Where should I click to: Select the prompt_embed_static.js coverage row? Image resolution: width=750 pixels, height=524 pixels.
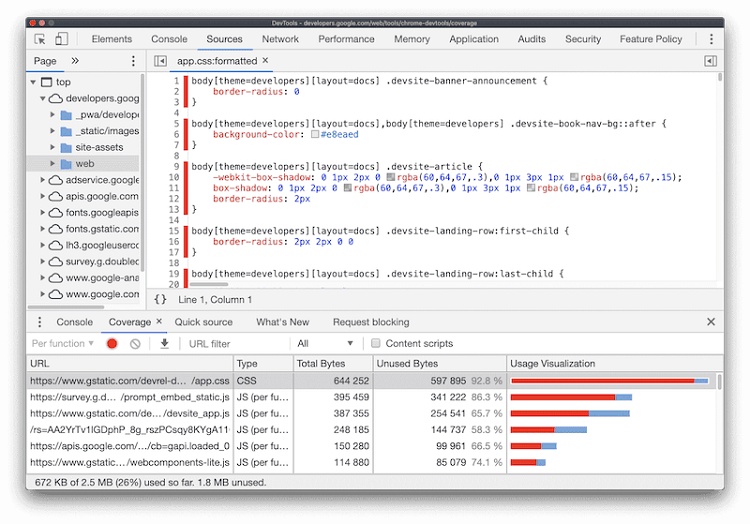(372, 397)
